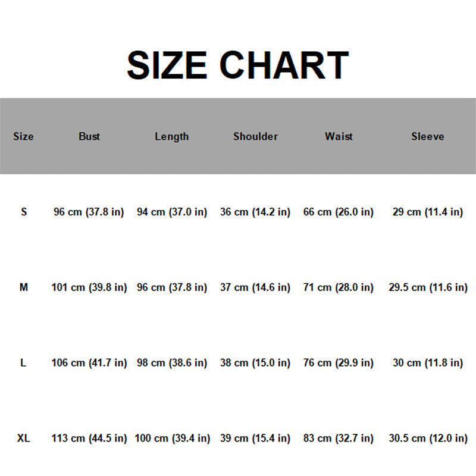Select the Bust column header
Viewport: 476px width, 476px height.
pyautogui.click(x=89, y=136)
